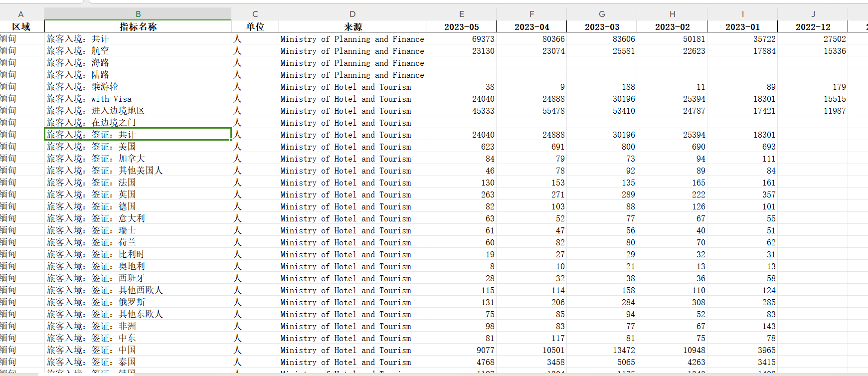The width and height of the screenshot is (868, 376).
Task: Select column B by its header letter
Action: pyautogui.click(x=138, y=14)
